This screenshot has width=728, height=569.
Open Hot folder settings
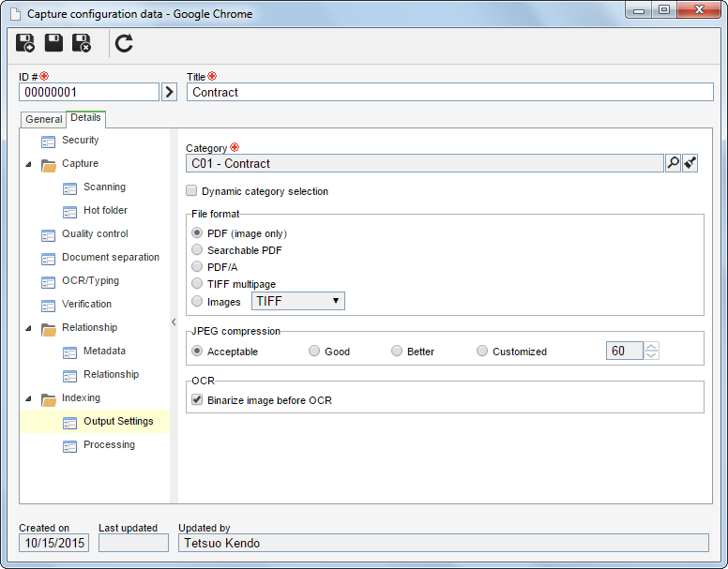click(105, 210)
